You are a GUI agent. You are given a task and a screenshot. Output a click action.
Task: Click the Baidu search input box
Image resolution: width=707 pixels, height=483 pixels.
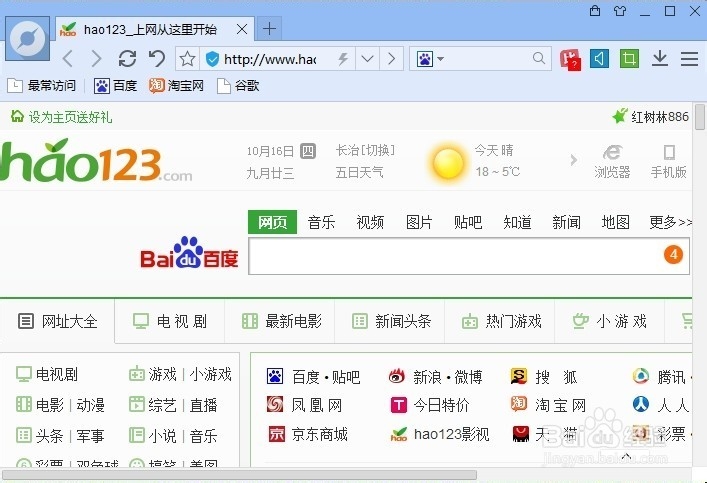tap(469, 256)
